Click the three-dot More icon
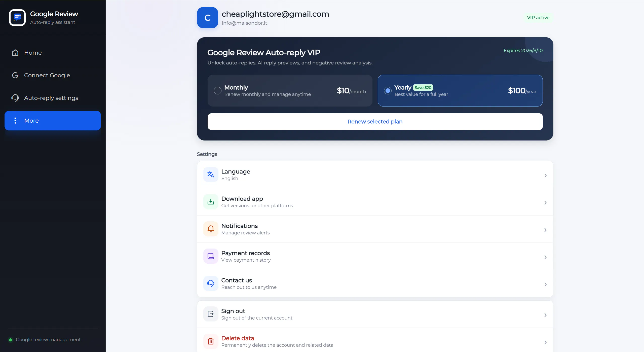The width and height of the screenshot is (644, 352). [x=15, y=121]
